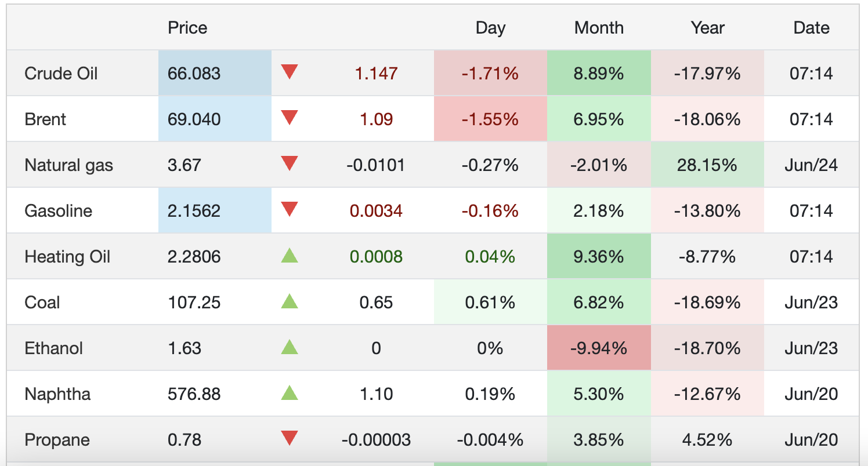The image size is (868, 466).
Task: Click Crude Oil day change -1.71%
Action: click(x=490, y=74)
